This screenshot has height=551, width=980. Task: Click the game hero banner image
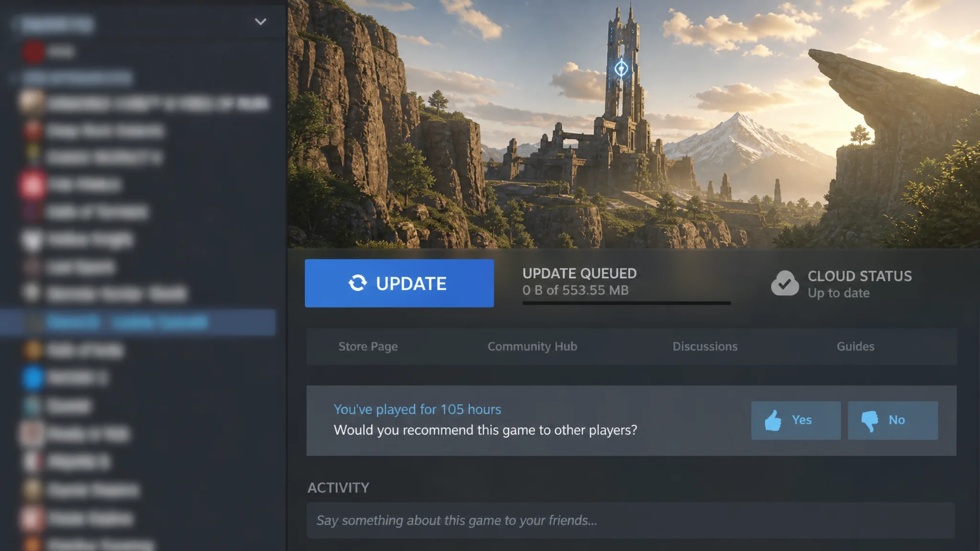click(x=634, y=124)
